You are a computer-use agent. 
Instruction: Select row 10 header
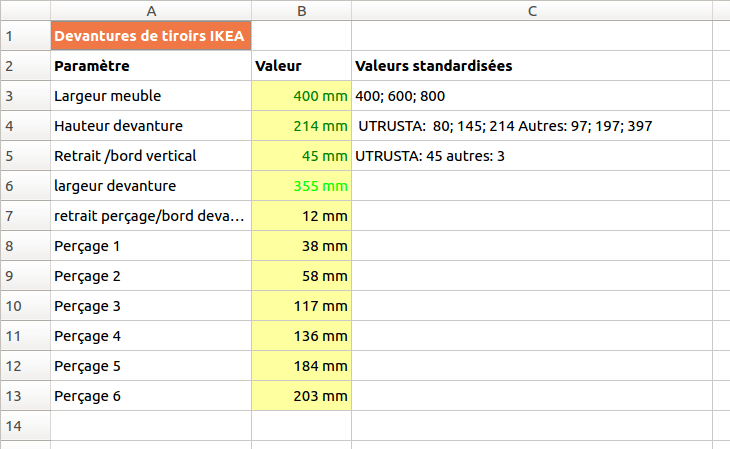pyautogui.click(x=26, y=306)
